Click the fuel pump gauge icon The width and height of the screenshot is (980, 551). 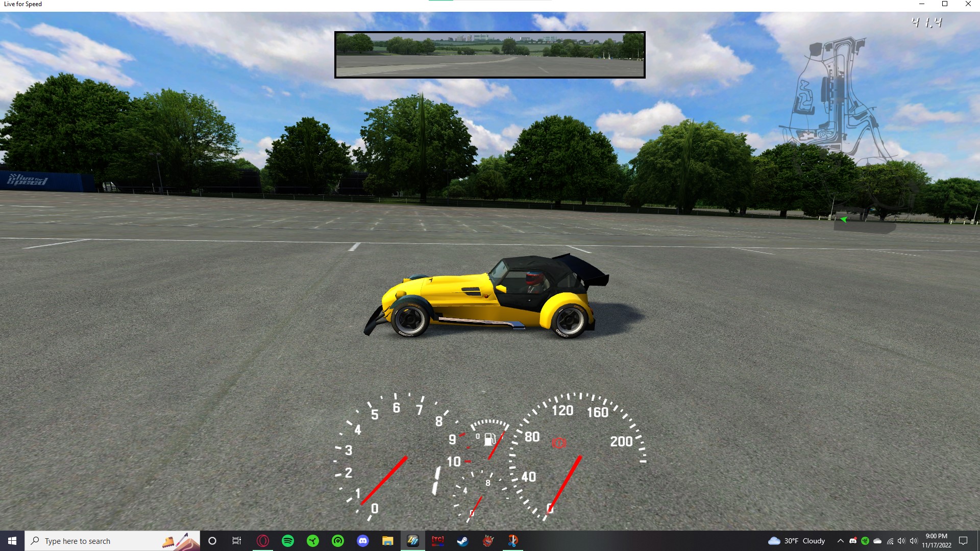pos(489,439)
